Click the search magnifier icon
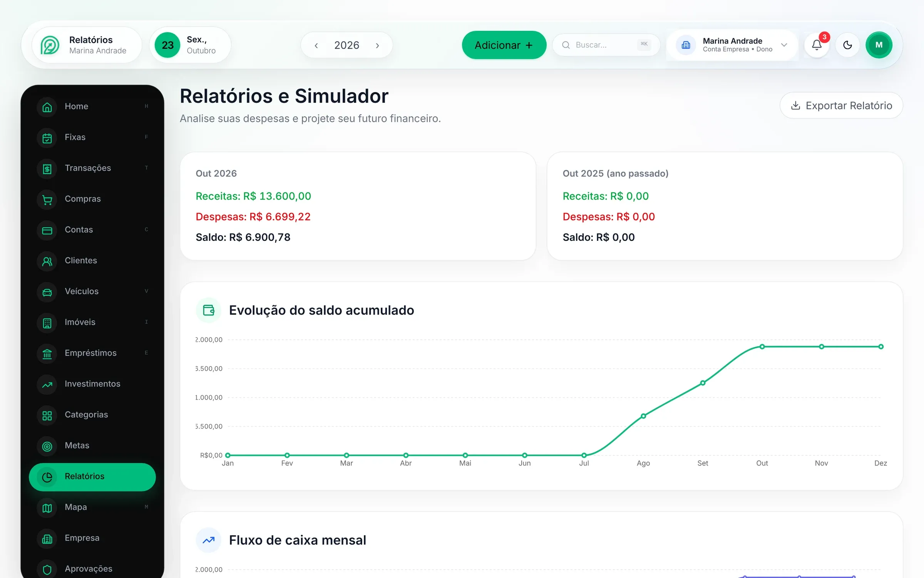The width and height of the screenshot is (924, 578). coord(566,45)
